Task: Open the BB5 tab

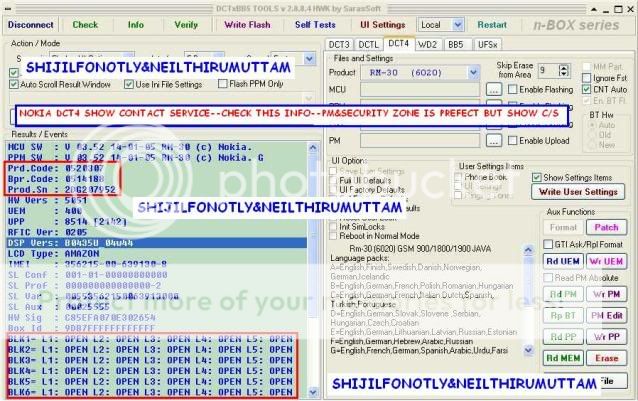Action: tap(456, 44)
